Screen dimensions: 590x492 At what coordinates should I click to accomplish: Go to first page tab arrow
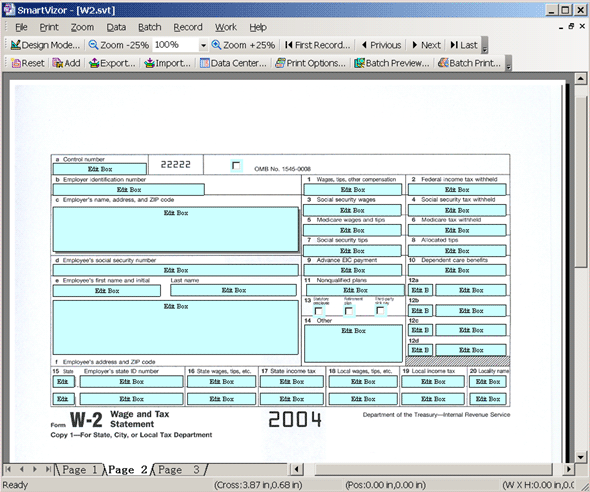[8, 469]
